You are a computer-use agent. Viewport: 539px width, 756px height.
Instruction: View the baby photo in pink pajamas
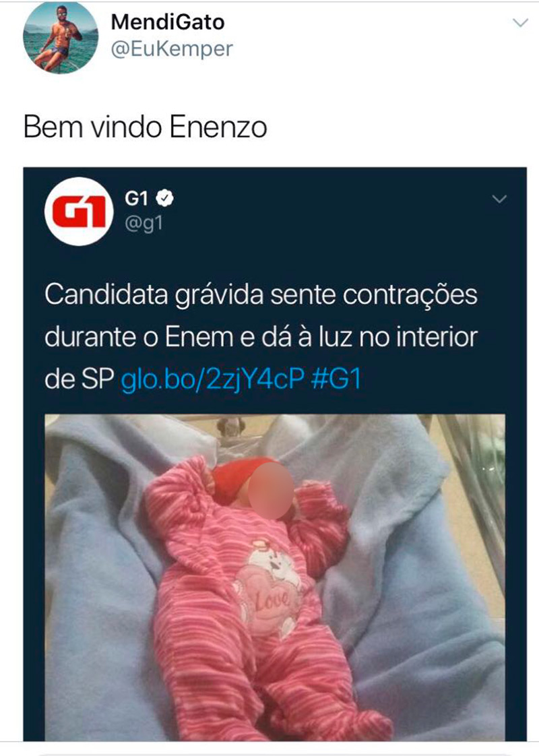point(275,577)
